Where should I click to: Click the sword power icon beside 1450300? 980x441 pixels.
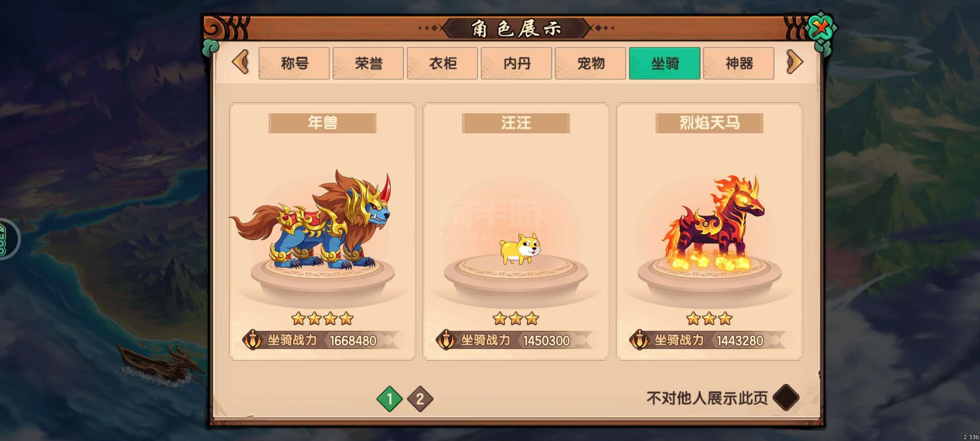tap(446, 340)
